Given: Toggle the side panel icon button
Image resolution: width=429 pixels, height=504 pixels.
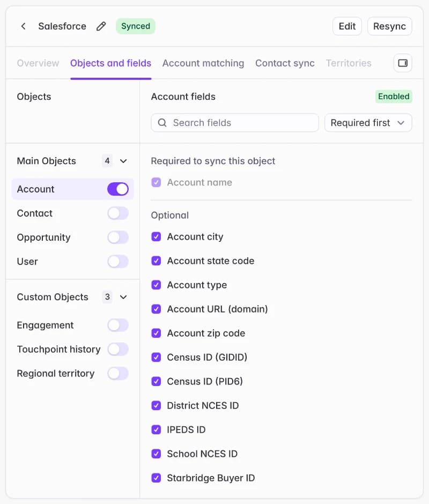Looking at the screenshot, I should coord(403,63).
